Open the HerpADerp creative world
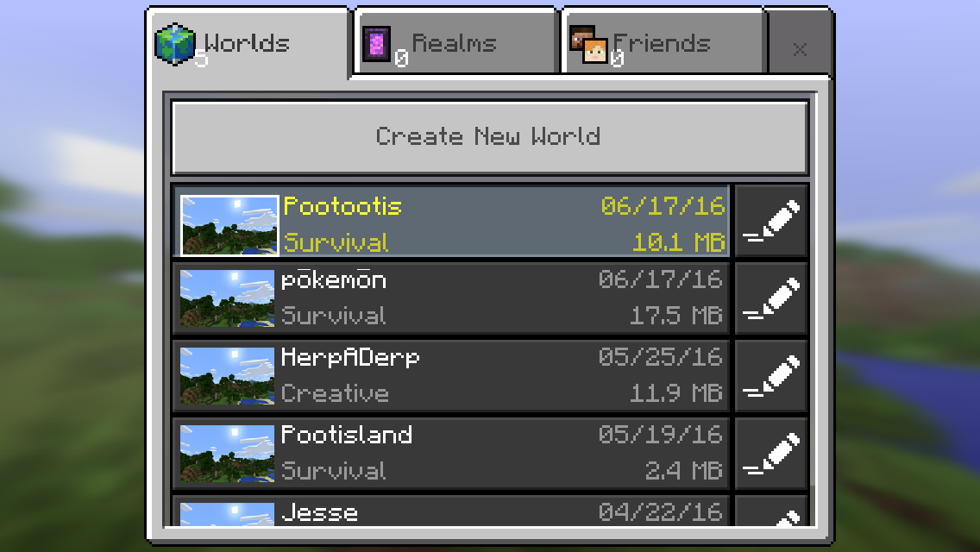 click(x=451, y=376)
